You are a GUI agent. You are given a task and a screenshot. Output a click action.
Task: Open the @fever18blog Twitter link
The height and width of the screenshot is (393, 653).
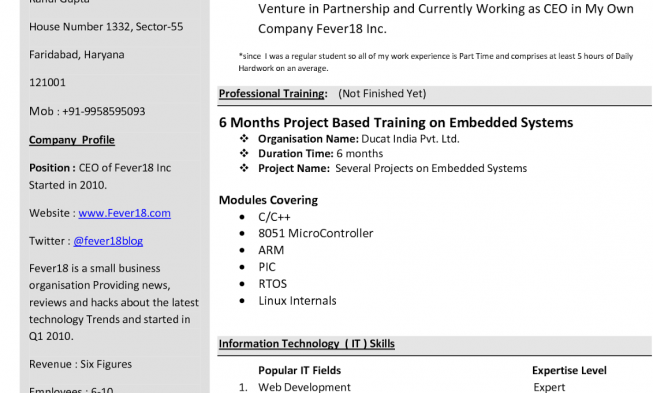[x=108, y=241]
